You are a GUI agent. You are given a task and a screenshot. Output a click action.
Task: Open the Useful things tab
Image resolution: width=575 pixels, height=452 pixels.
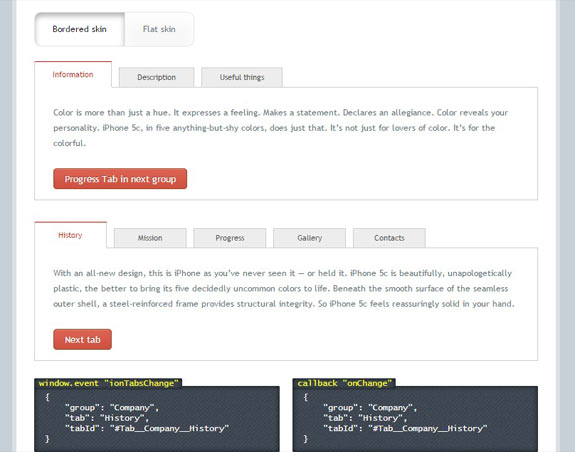(x=242, y=77)
